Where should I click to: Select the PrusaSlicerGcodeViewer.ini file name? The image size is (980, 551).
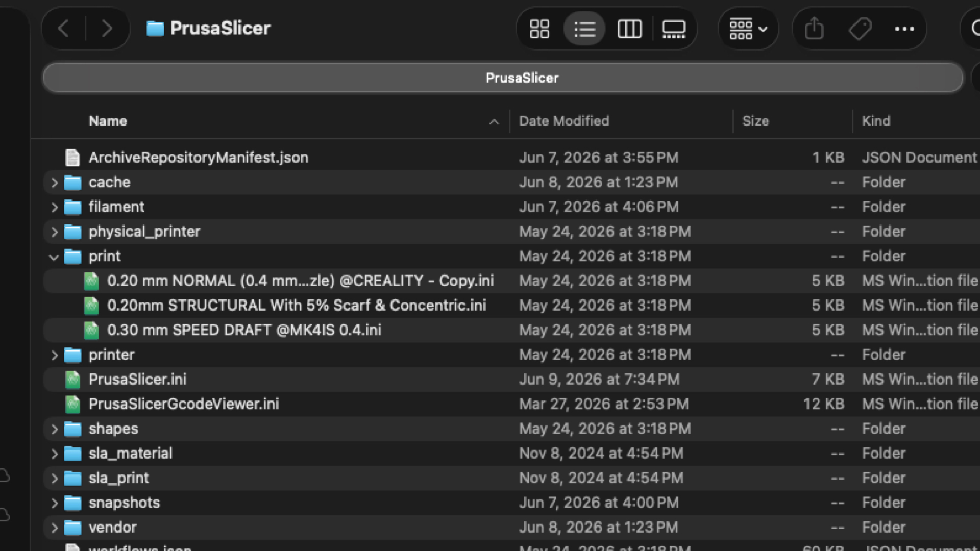click(184, 404)
